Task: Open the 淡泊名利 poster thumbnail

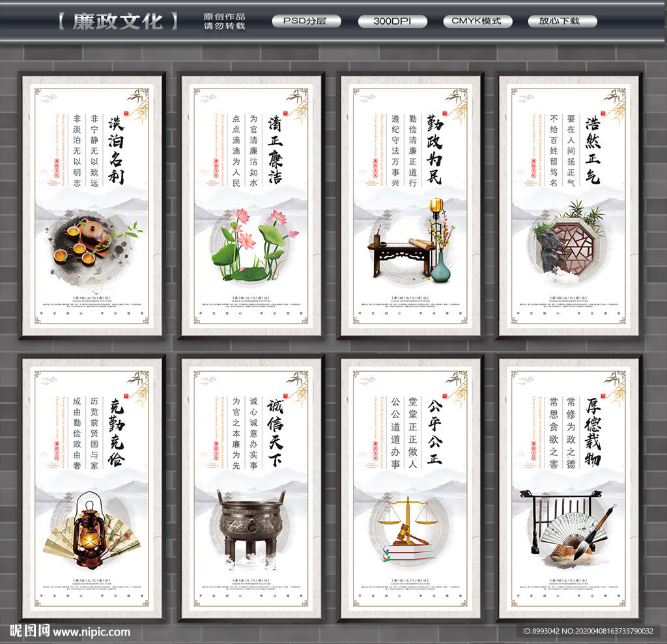Action: (x=92, y=206)
